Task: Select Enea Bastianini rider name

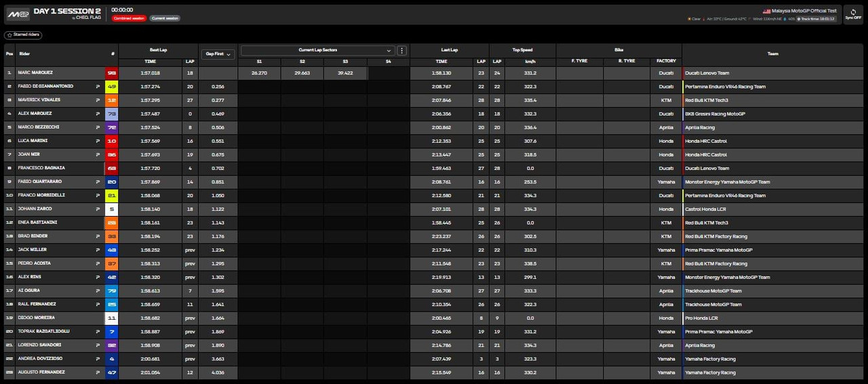Action: pos(38,223)
